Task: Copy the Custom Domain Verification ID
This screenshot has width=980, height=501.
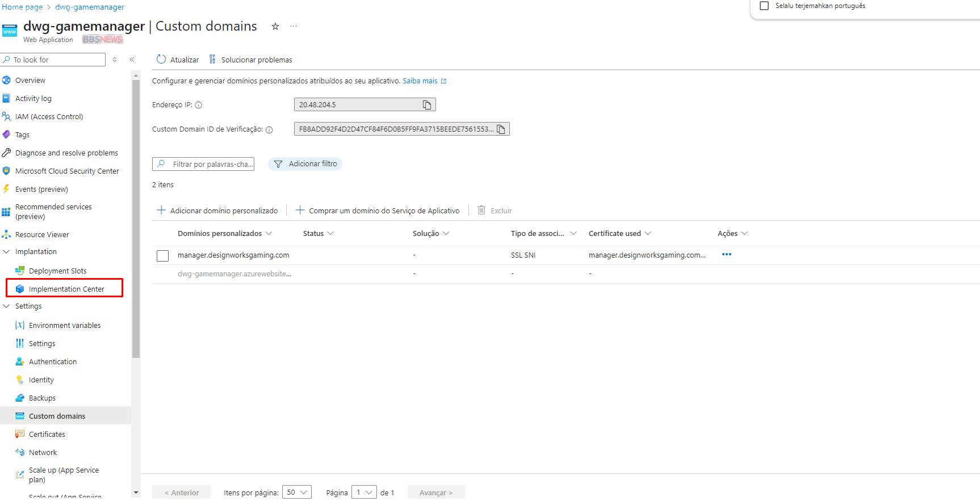Action: (501, 129)
